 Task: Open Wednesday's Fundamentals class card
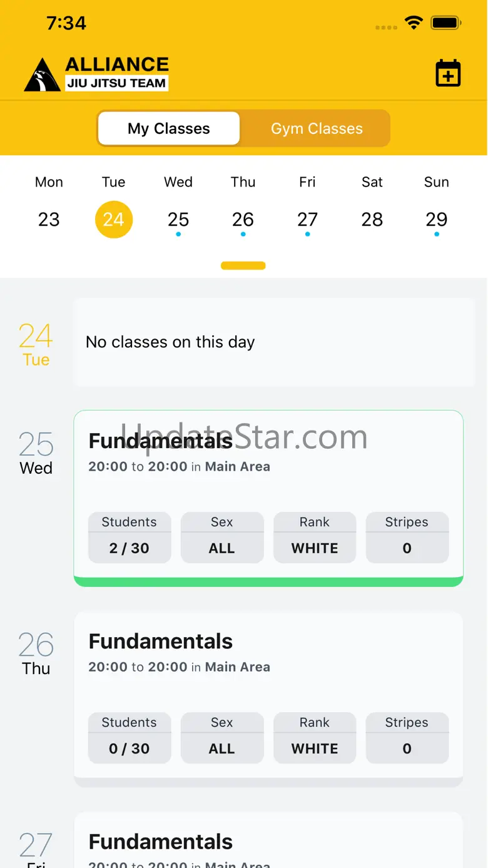[x=268, y=498]
